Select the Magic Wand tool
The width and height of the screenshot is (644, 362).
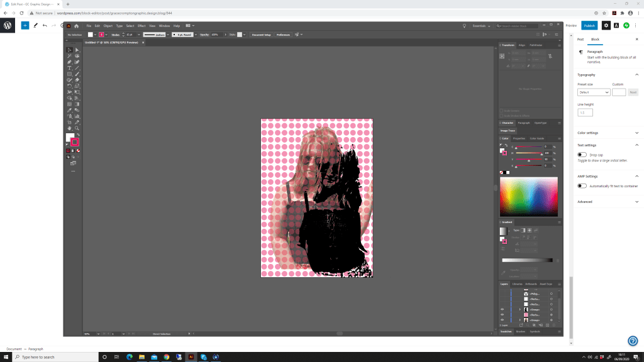[70, 56]
